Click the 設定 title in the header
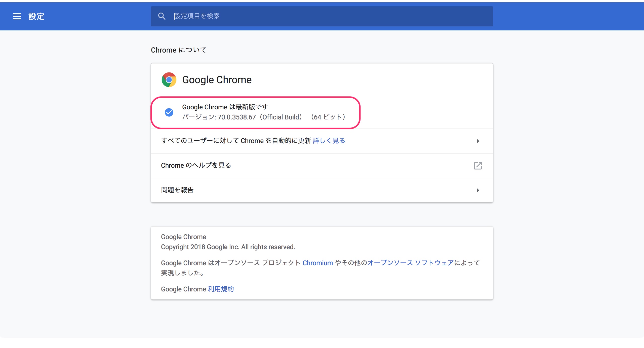 (36, 16)
